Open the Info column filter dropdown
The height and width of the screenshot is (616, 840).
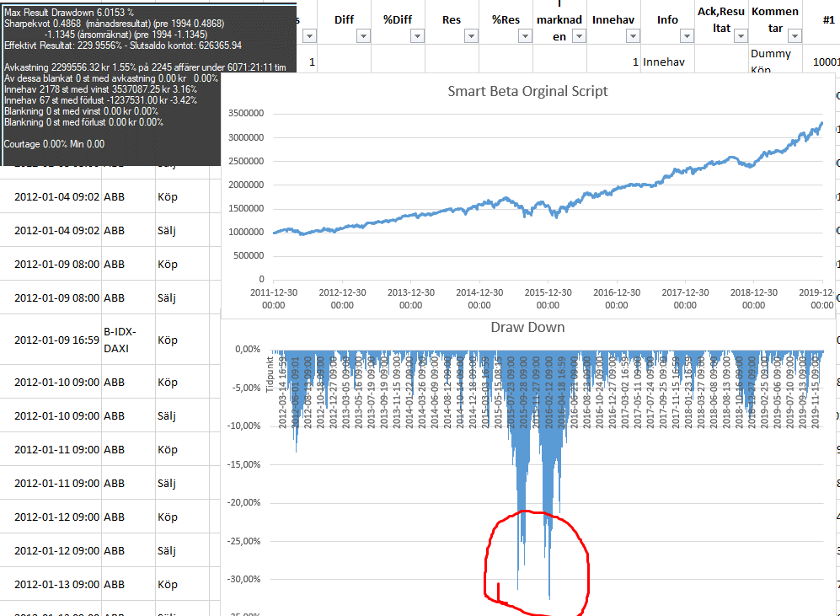pyautogui.click(x=687, y=35)
